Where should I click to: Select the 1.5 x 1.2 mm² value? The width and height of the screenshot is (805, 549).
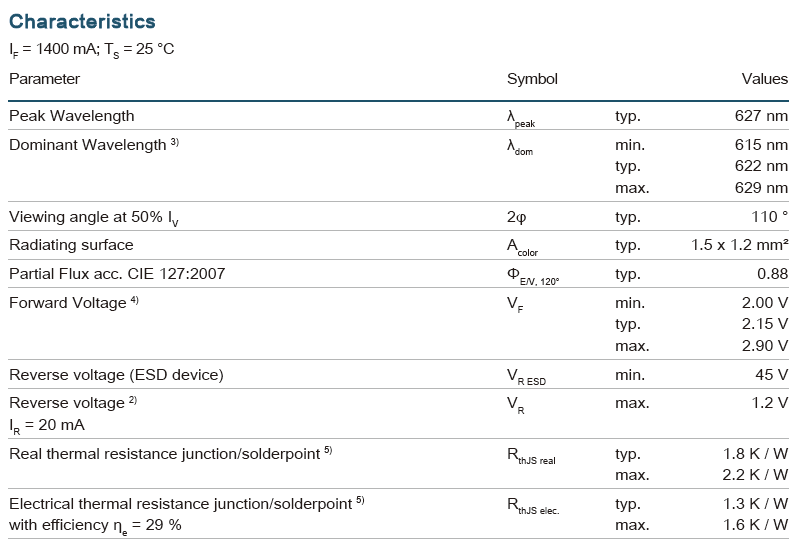coord(739,245)
